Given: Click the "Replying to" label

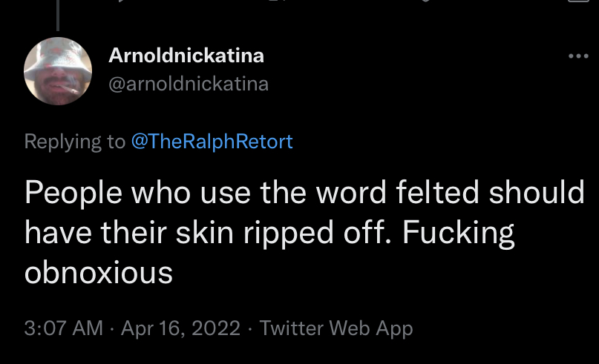Looking at the screenshot, I should click(x=75, y=142).
